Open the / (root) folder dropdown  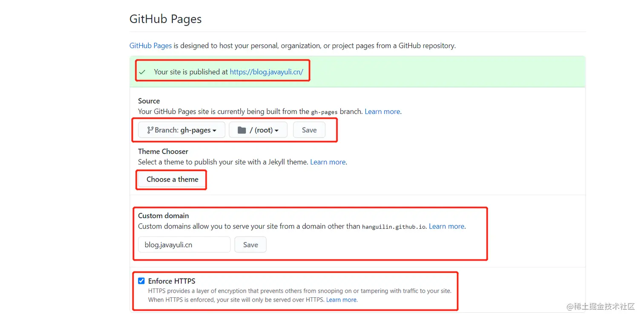point(258,130)
